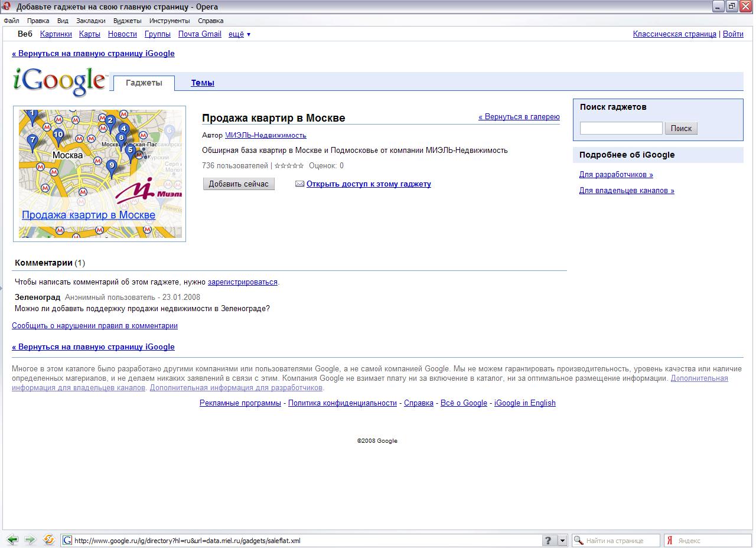Reload the page with the refresh icon
The image size is (756, 549).
coord(49,540)
